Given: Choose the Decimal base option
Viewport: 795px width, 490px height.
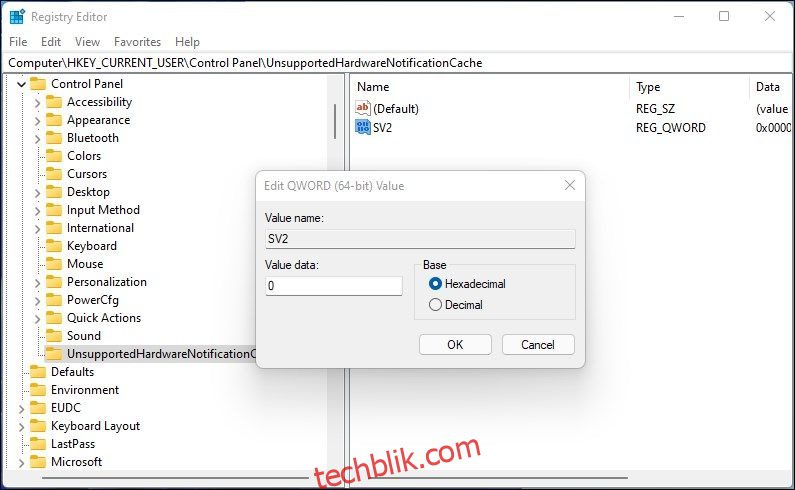Looking at the screenshot, I should (435, 305).
